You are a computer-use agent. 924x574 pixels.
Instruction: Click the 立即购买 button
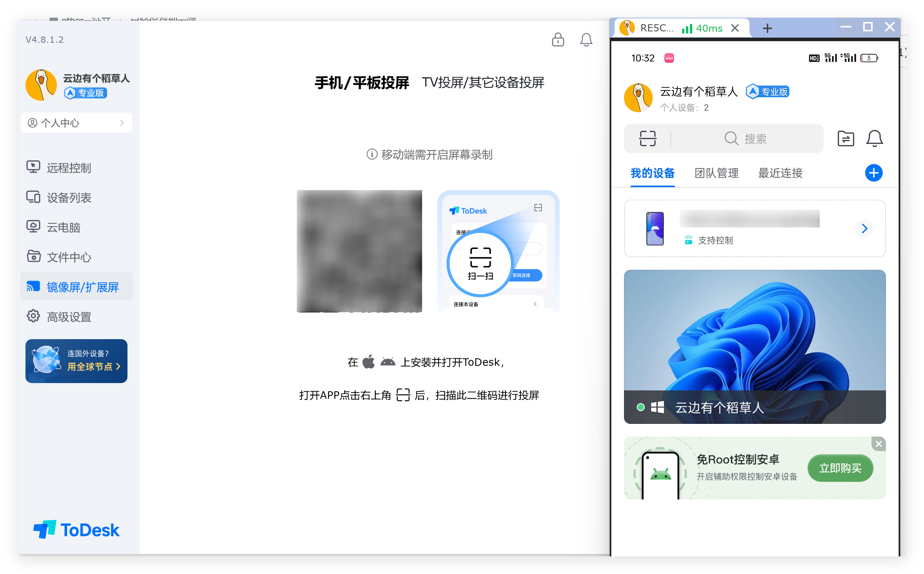[x=840, y=468]
